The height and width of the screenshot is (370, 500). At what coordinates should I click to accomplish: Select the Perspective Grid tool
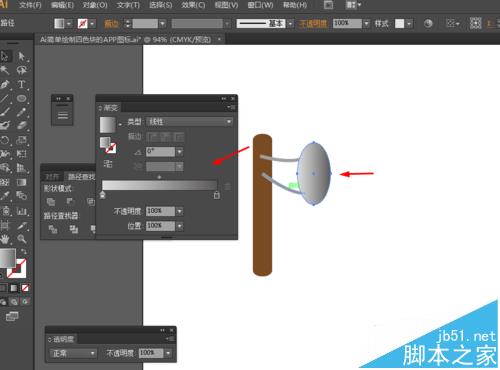point(21,167)
